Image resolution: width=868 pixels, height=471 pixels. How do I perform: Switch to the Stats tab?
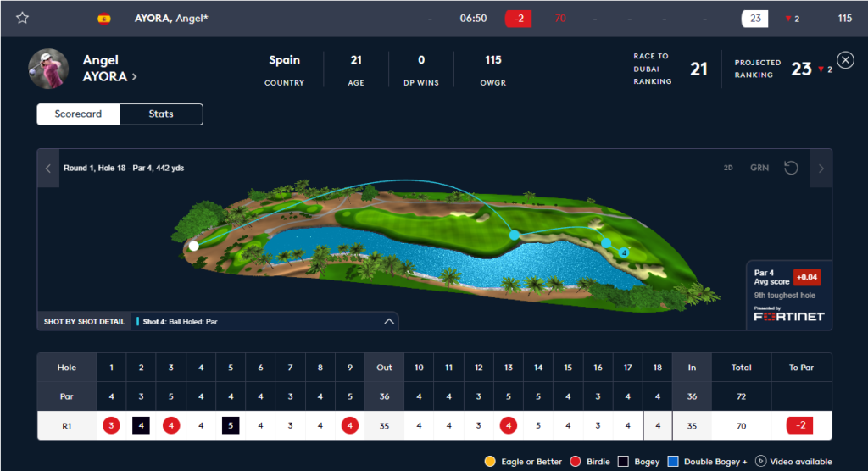(161, 114)
